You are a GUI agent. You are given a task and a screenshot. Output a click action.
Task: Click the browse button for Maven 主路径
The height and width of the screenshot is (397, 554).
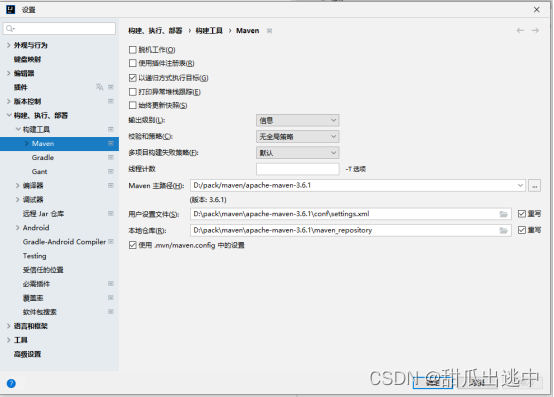pos(535,185)
